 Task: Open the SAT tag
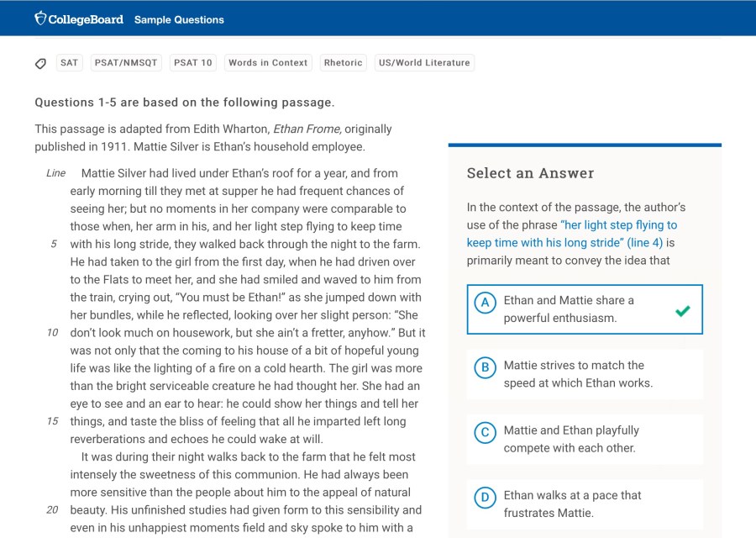tap(69, 63)
